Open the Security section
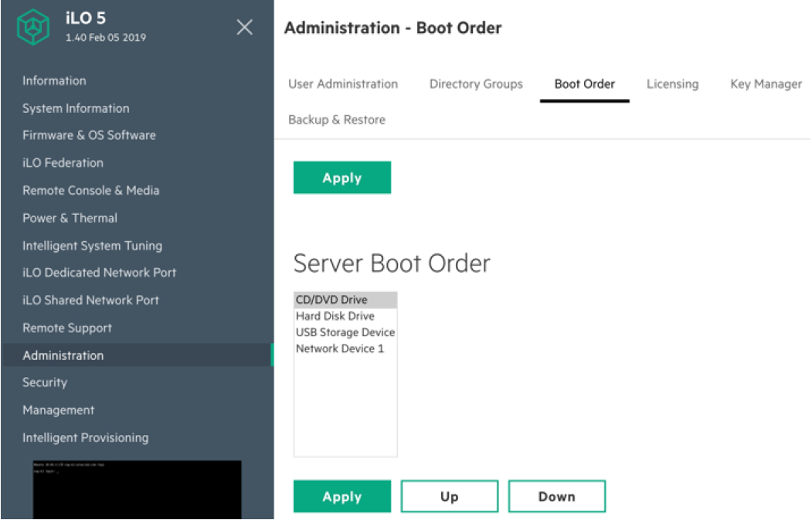This screenshot has height=520, width=812. pyautogui.click(x=45, y=382)
